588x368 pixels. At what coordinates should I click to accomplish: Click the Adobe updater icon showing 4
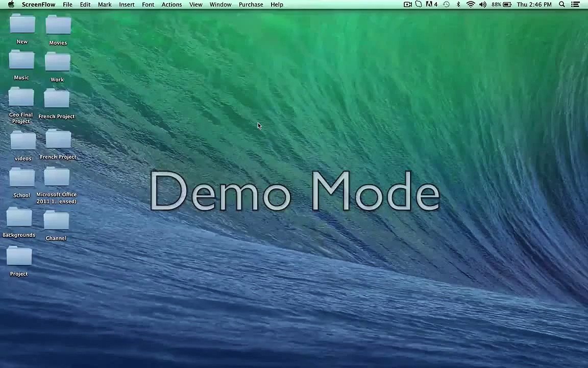pos(432,5)
